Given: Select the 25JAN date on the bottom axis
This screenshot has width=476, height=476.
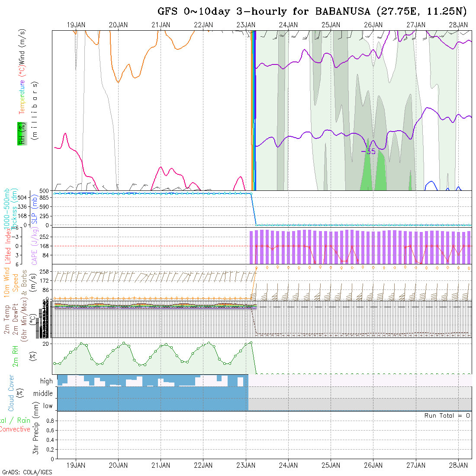Looking at the screenshot, I should 331,465.
